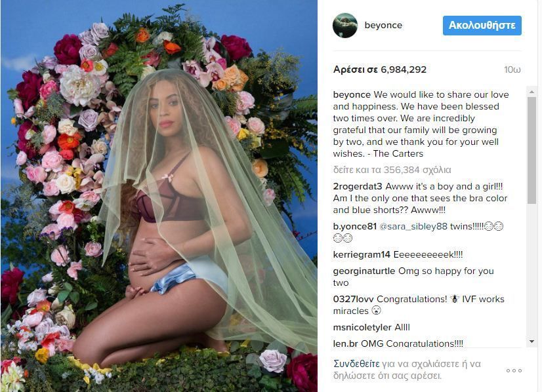Open the pregnancy announcement photo

coord(159,196)
